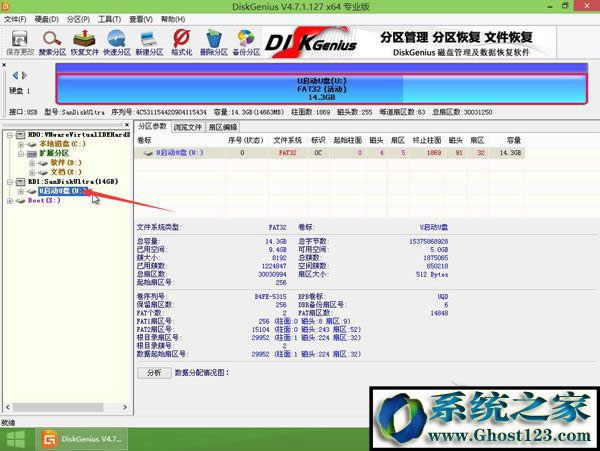The image size is (600, 451).
Task: Collapse the Extended Partition (扩展分区) node
Action: (20, 153)
